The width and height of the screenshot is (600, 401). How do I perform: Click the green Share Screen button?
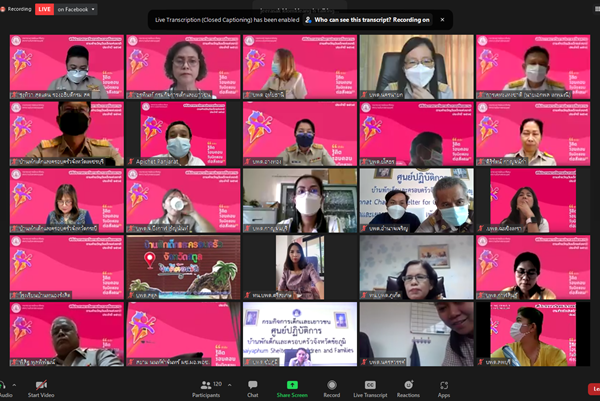click(x=292, y=389)
